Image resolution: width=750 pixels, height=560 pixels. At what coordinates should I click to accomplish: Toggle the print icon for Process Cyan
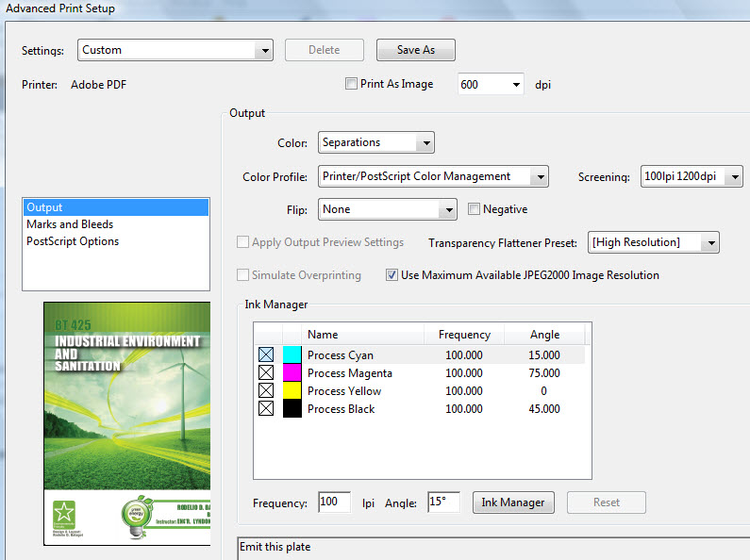[266, 354]
